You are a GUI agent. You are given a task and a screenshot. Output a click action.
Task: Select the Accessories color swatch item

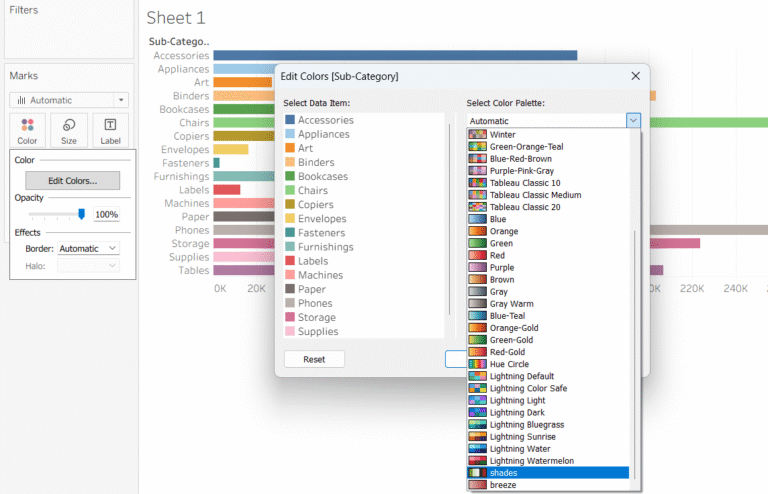[290, 120]
